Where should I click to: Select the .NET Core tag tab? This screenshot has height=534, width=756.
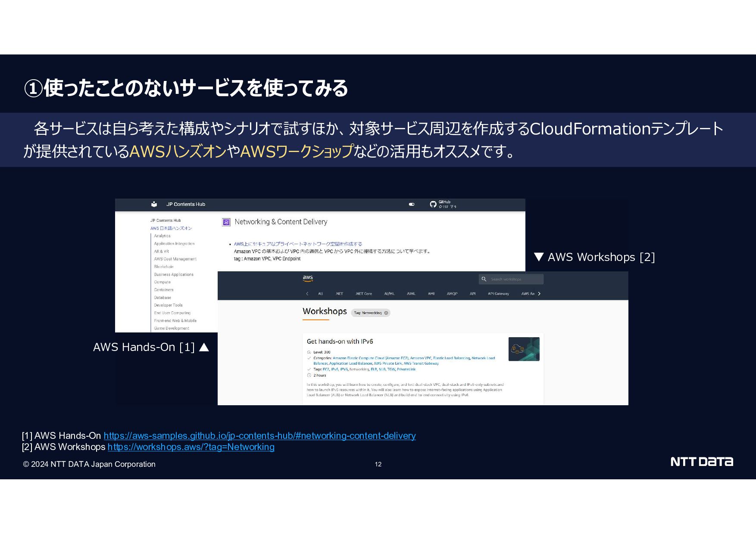363,294
